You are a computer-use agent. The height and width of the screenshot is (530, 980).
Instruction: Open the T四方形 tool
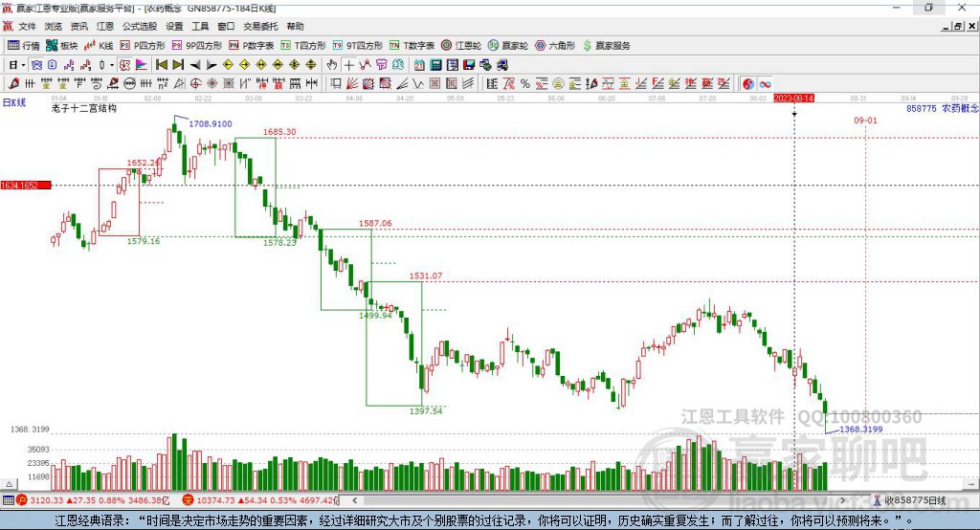point(303,46)
